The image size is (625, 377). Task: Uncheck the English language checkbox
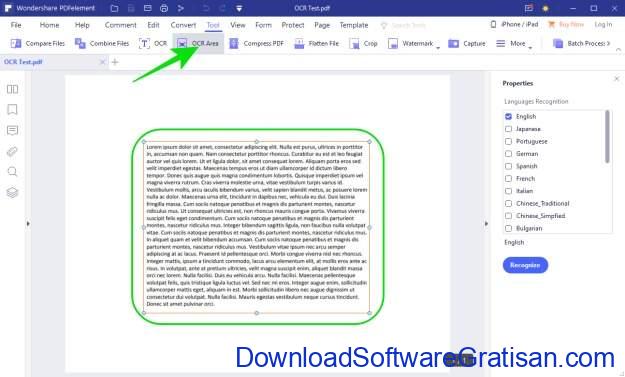click(x=508, y=116)
